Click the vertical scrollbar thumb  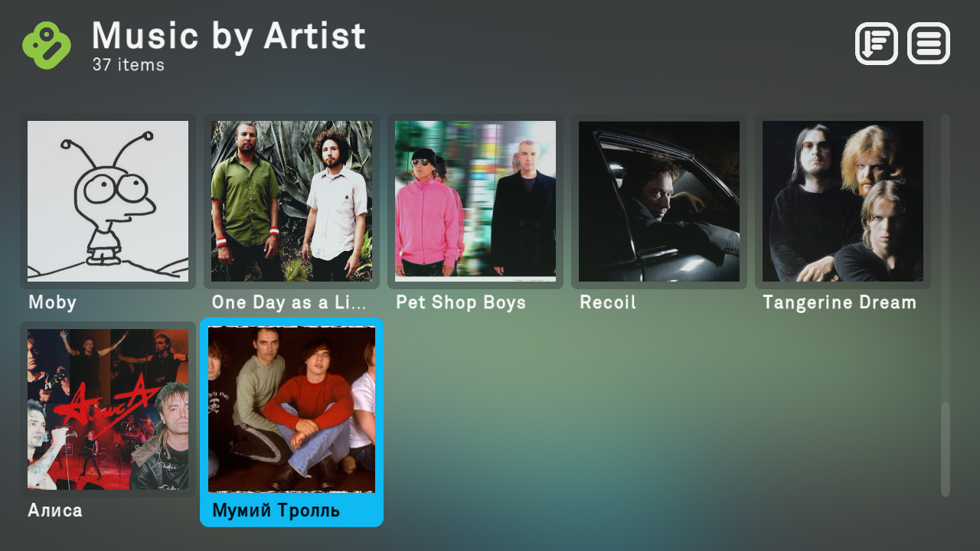[x=946, y=449]
